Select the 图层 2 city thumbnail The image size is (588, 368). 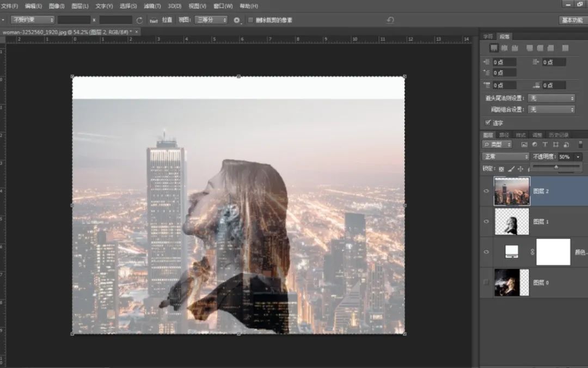(512, 191)
